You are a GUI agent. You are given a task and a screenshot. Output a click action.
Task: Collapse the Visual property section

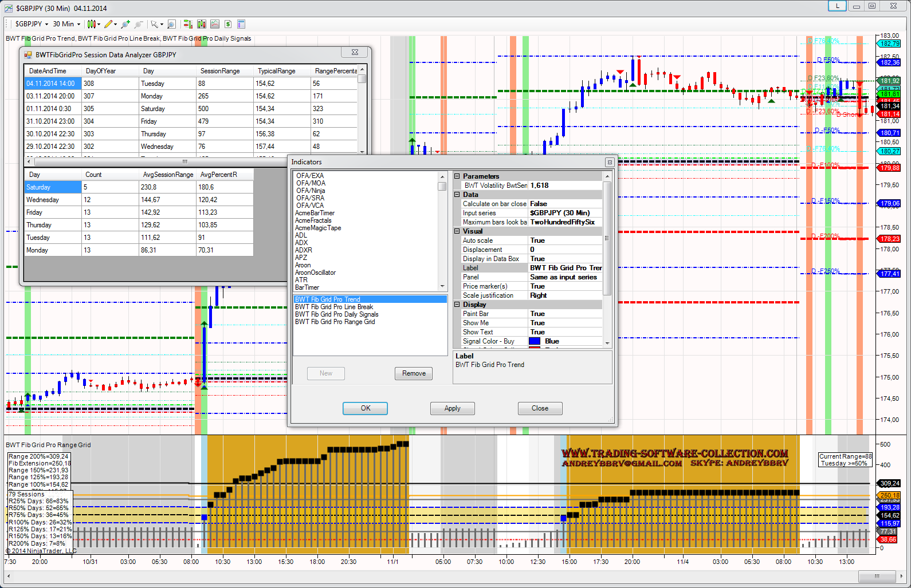click(x=457, y=231)
